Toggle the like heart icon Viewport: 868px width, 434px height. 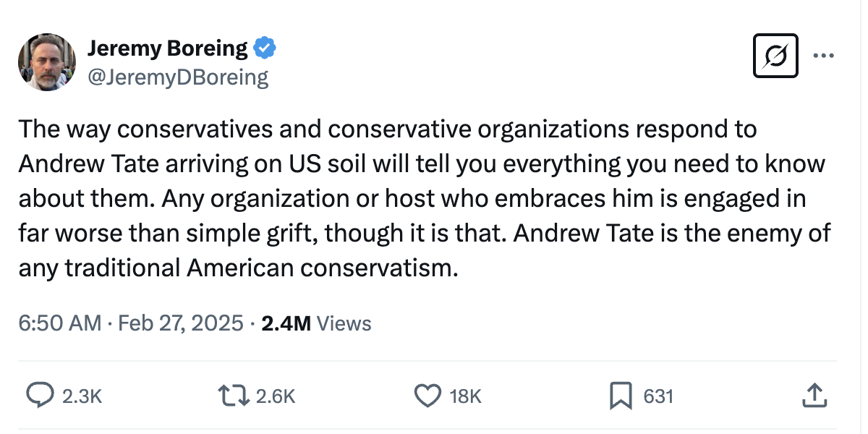[x=427, y=396]
